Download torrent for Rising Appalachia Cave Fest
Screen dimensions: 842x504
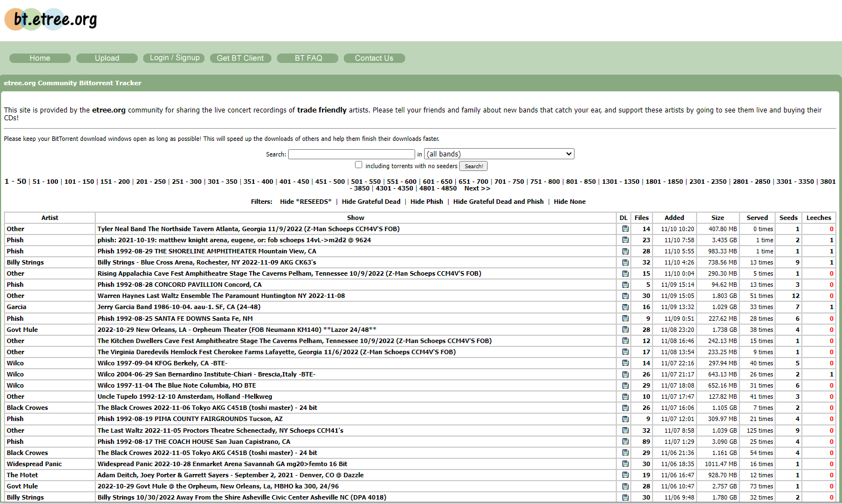(625, 273)
